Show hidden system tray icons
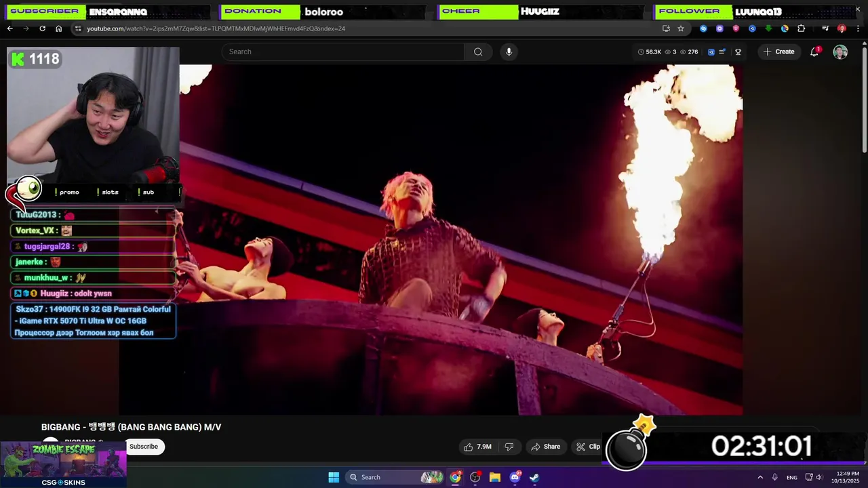The height and width of the screenshot is (488, 868). coord(760,477)
